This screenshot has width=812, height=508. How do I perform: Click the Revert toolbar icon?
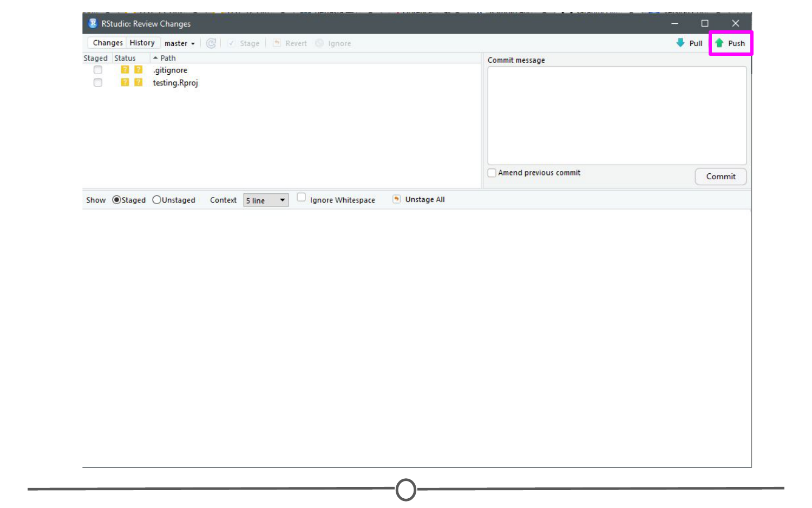click(x=277, y=43)
